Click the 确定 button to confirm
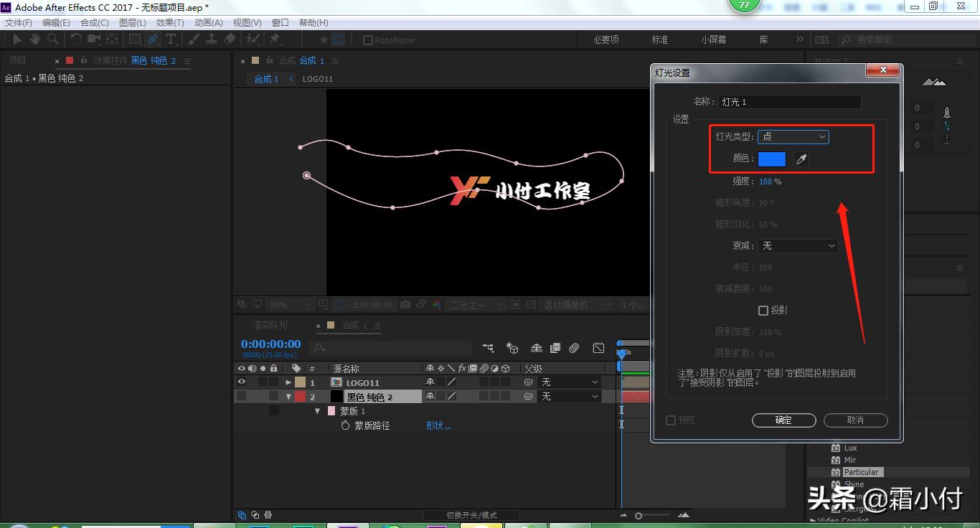The height and width of the screenshot is (528, 980). (783, 420)
